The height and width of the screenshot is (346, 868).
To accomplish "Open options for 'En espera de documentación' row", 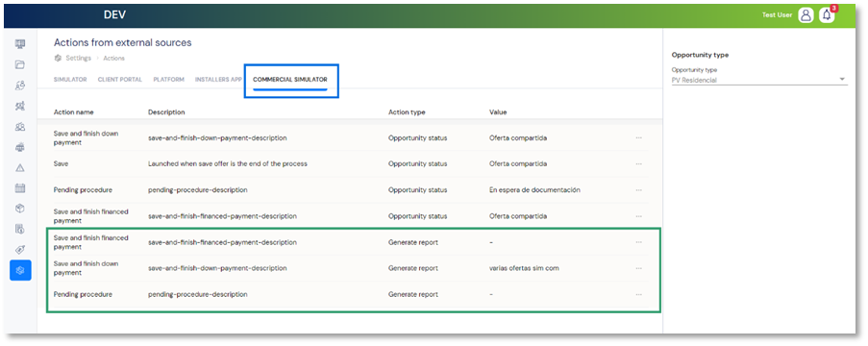I will point(639,190).
